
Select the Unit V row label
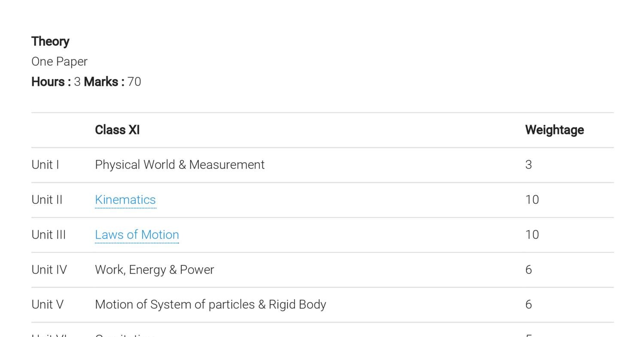(47, 305)
